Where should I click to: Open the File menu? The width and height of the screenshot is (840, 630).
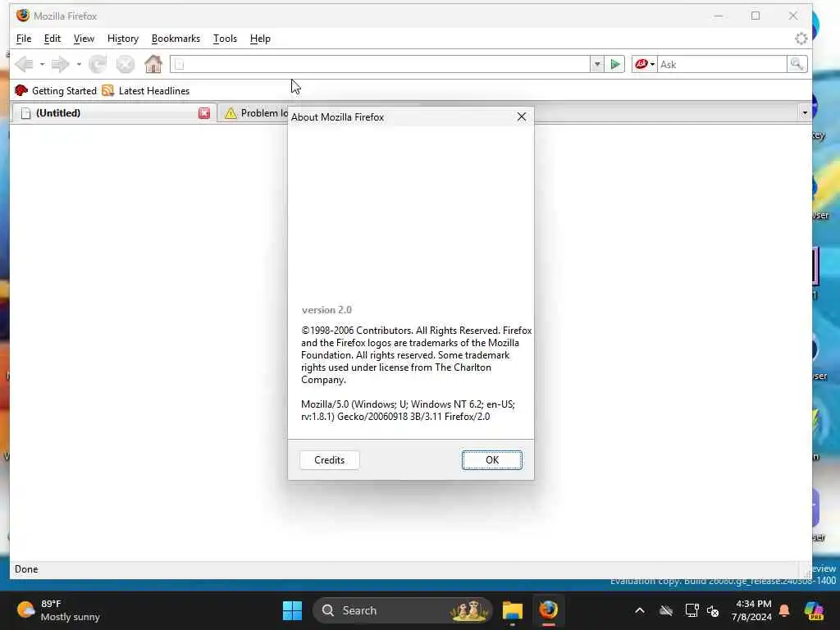(x=24, y=39)
